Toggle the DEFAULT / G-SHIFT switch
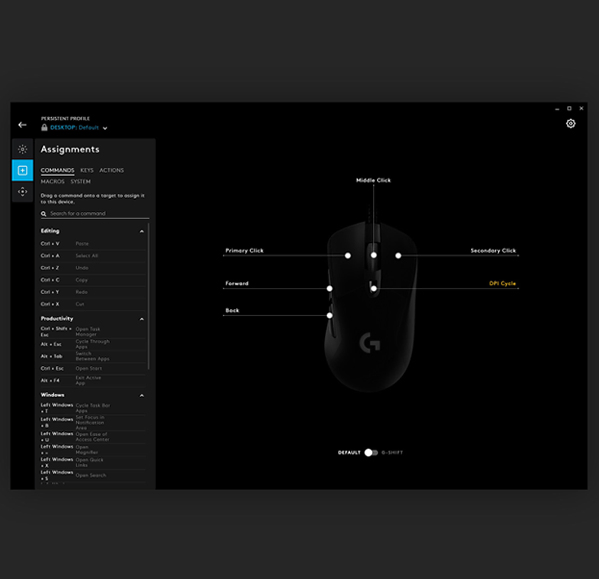This screenshot has height=579, width=599. (371, 453)
